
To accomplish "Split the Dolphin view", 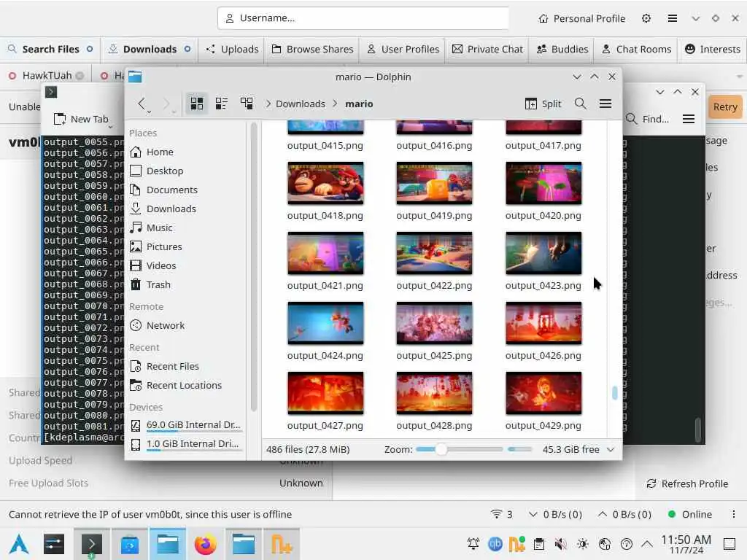I will (x=543, y=104).
